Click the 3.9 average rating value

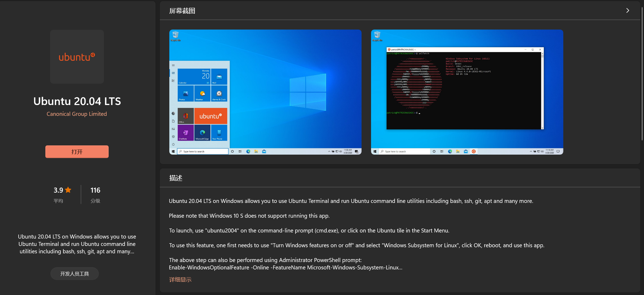(58, 190)
